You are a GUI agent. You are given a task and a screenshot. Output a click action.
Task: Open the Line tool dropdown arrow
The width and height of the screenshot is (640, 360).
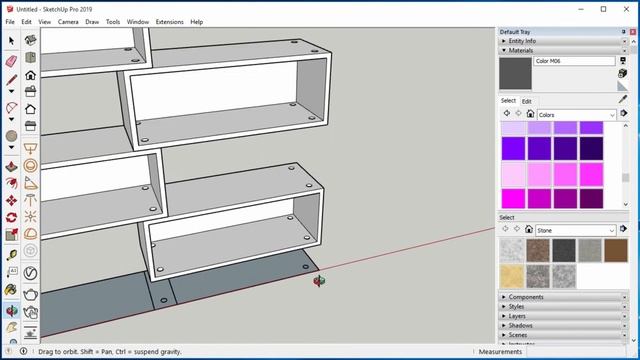coord(11,91)
